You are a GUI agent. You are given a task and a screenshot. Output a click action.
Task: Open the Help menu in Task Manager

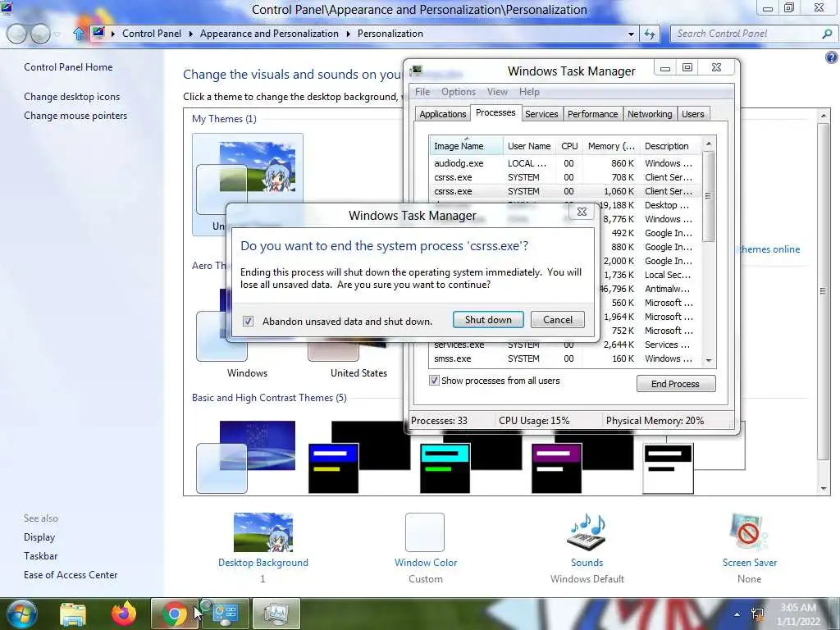pos(529,92)
